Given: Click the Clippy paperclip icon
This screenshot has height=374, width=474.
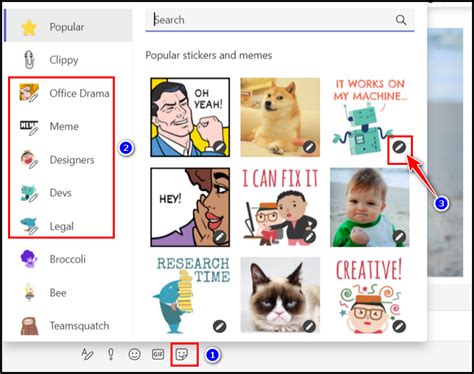Looking at the screenshot, I should point(29,60).
